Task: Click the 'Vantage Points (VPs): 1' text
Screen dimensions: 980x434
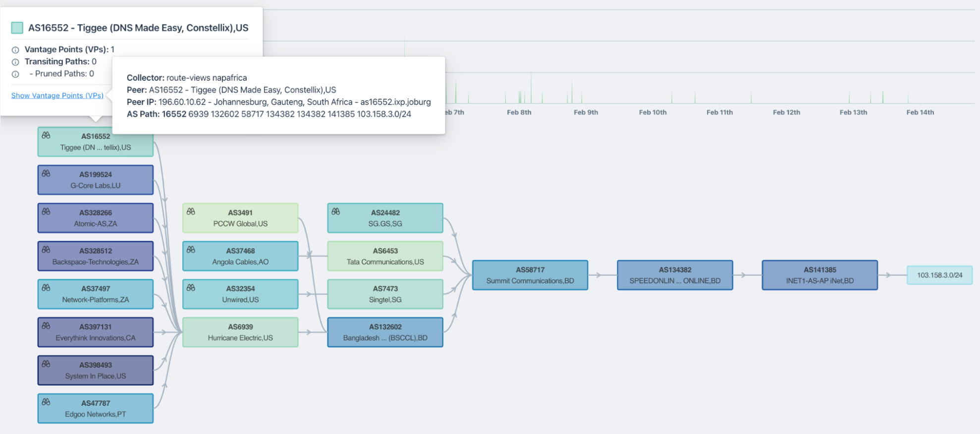Action: 69,50
